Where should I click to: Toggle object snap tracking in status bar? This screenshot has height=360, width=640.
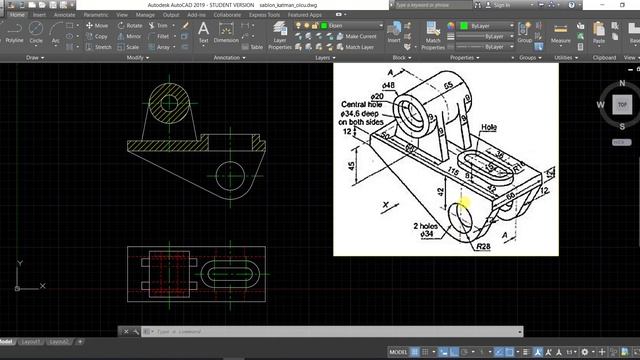(x=499, y=352)
